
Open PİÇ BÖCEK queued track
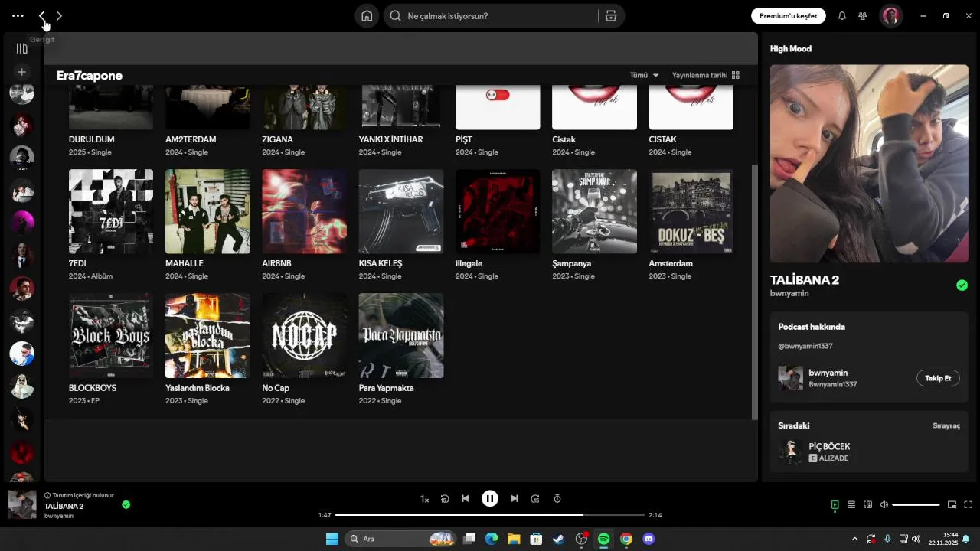coord(829,446)
